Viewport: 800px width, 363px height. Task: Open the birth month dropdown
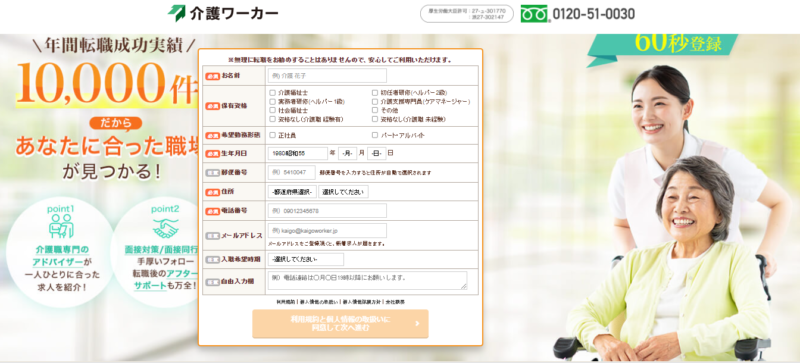(347, 153)
